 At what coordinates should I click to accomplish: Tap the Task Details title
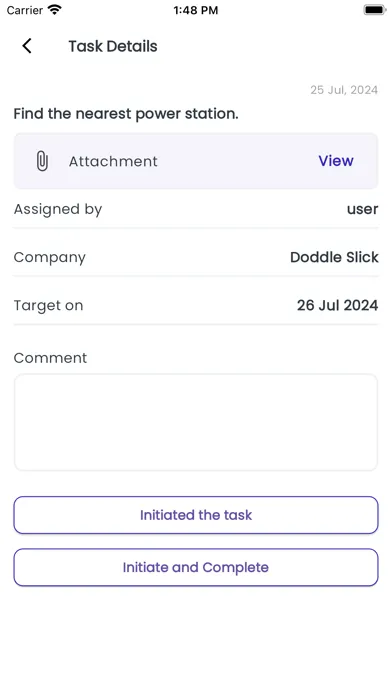(x=113, y=46)
